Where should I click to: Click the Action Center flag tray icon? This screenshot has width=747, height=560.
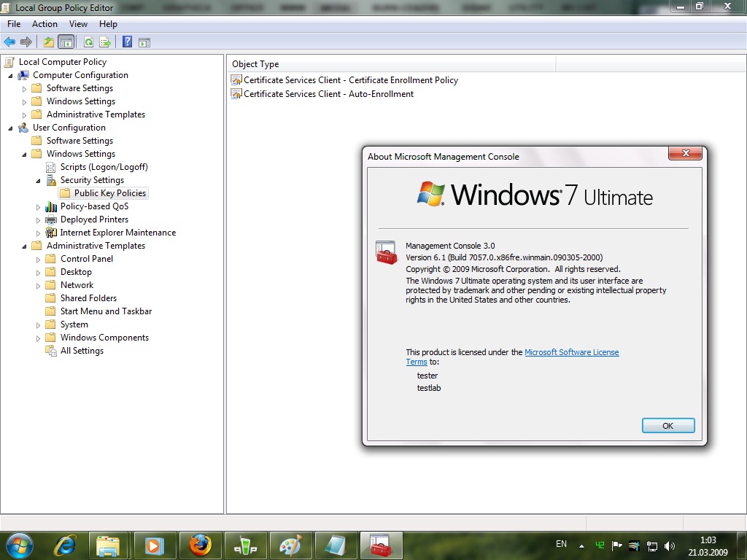(x=617, y=545)
